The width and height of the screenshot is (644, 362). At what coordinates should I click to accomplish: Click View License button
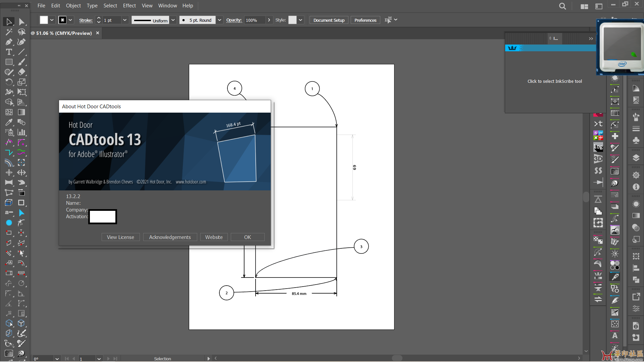point(120,237)
